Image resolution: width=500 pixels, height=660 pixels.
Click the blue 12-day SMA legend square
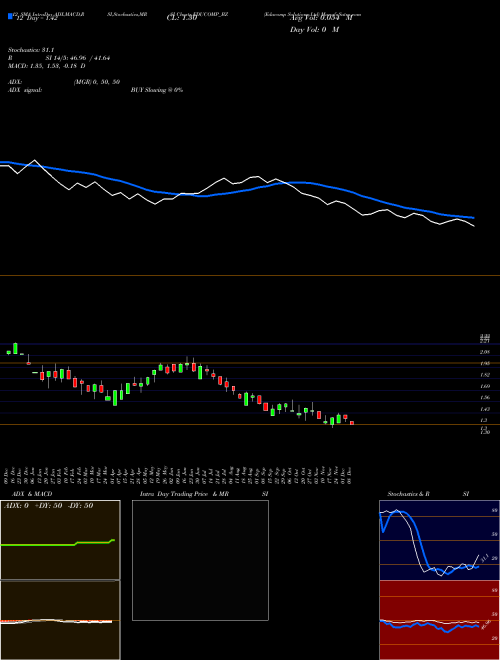pyautogui.click(x=10, y=17)
